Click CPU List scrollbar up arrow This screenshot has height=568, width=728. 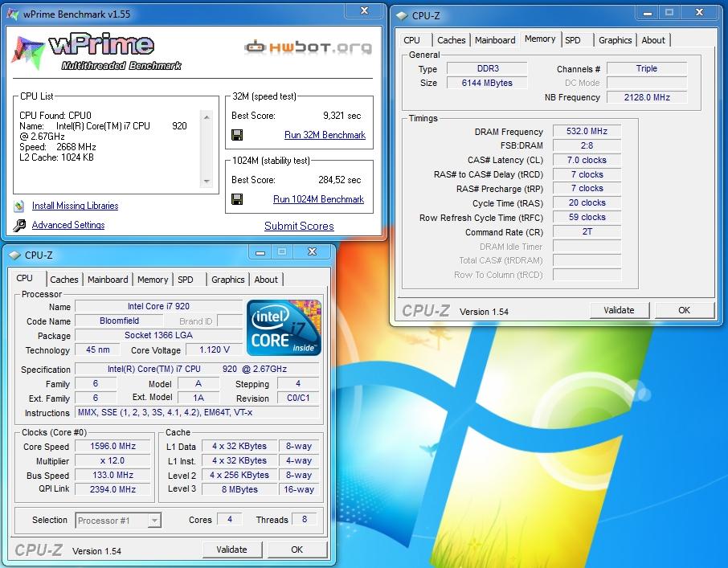[x=207, y=117]
